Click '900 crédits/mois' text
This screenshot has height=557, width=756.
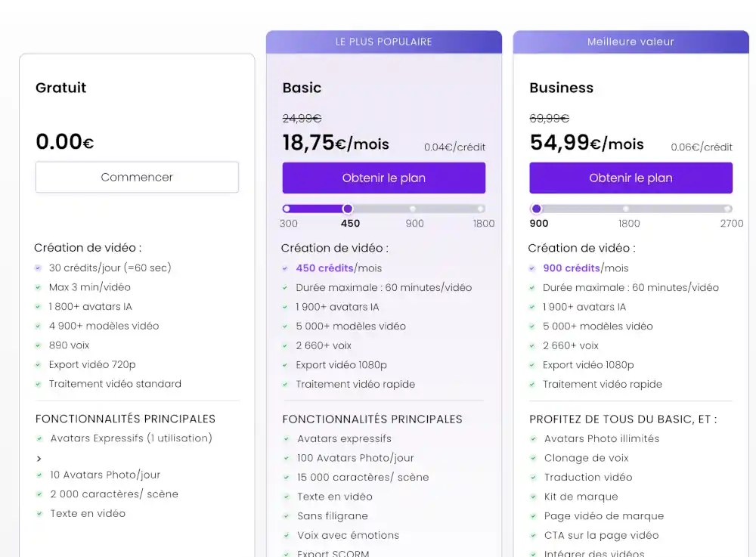(586, 268)
